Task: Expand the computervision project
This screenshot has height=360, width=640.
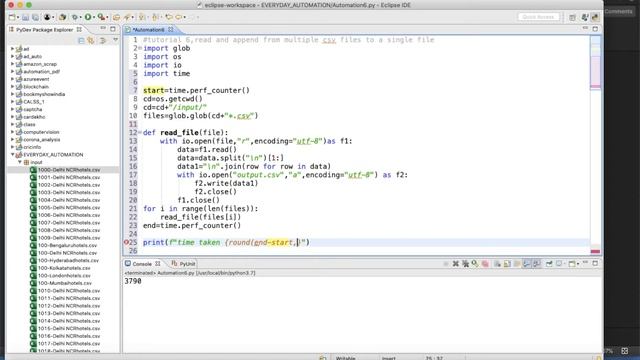Action: [12, 132]
